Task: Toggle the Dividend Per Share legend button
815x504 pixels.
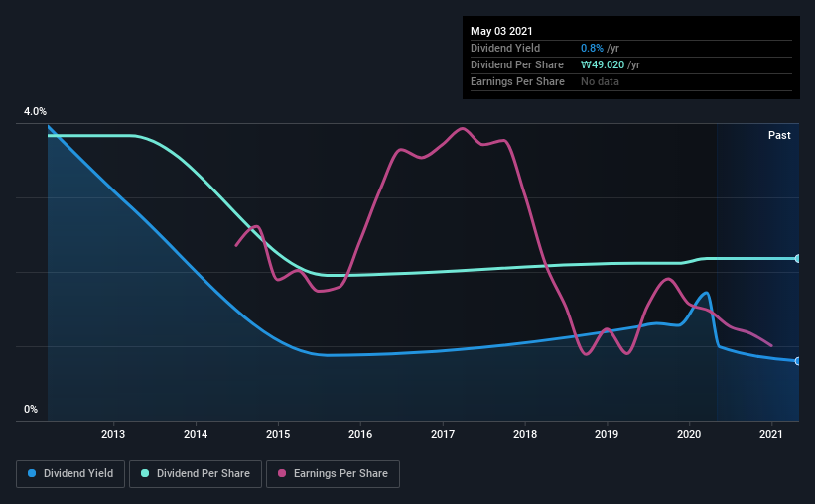Action: [x=196, y=474]
